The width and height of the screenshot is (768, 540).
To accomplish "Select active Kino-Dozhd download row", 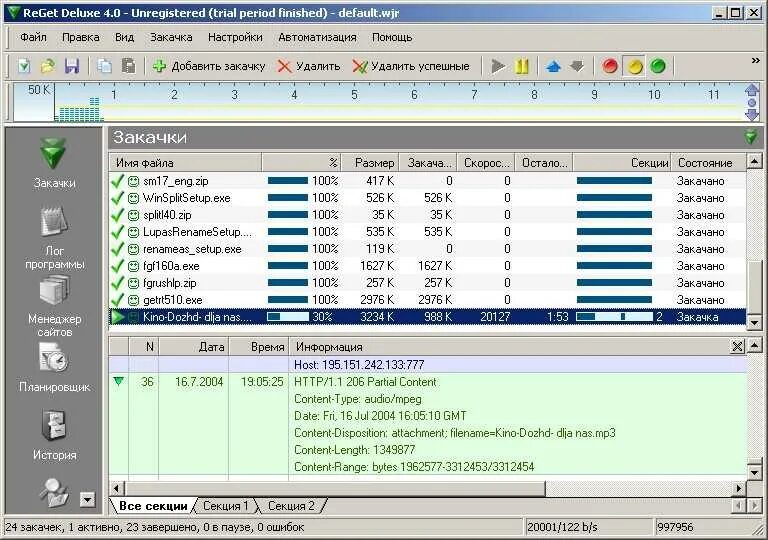I will [x=428, y=317].
